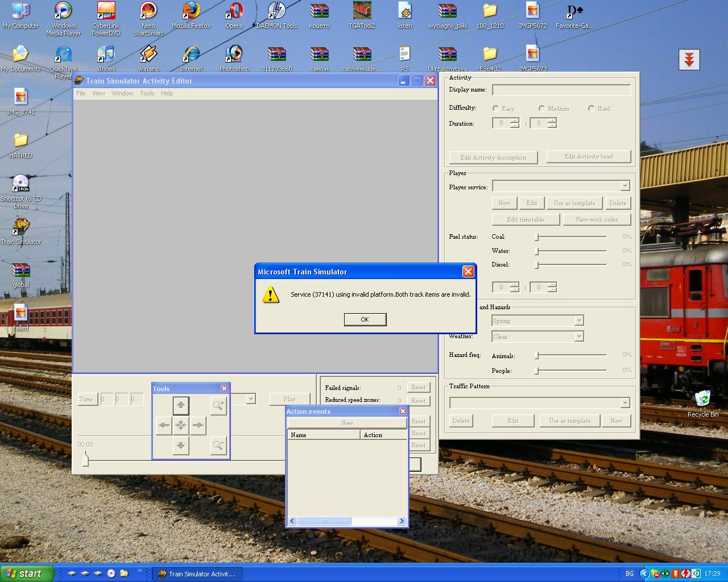Viewport: 728px width, 582px height.
Task: Close the Tools palette
Action: coord(224,388)
